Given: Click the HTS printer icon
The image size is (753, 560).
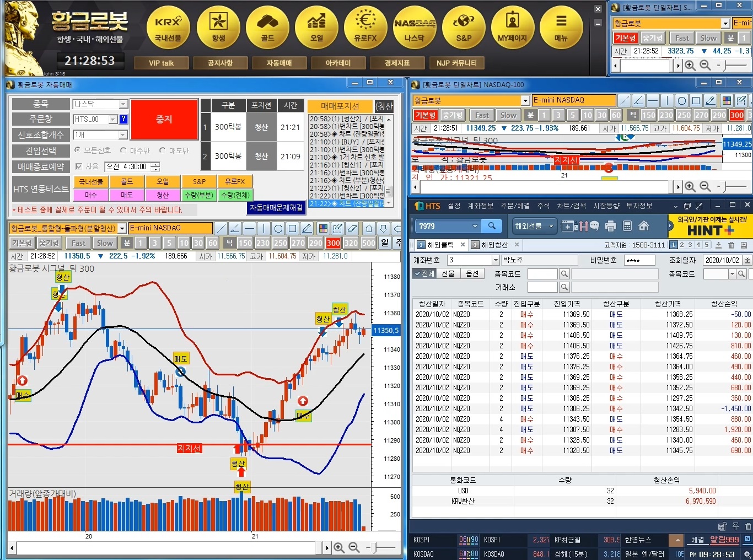Looking at the screenshot, I should point(610,226).
